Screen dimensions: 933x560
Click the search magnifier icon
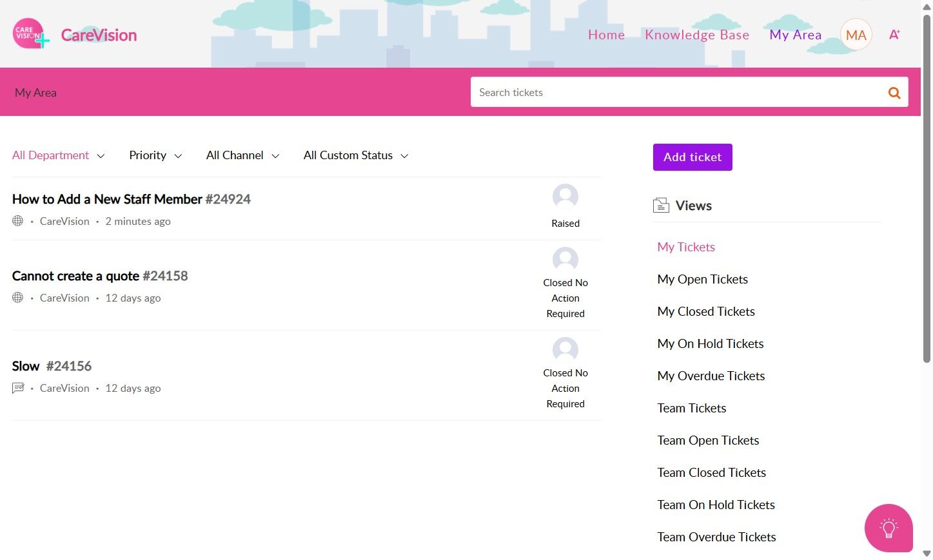click(894, 93)
